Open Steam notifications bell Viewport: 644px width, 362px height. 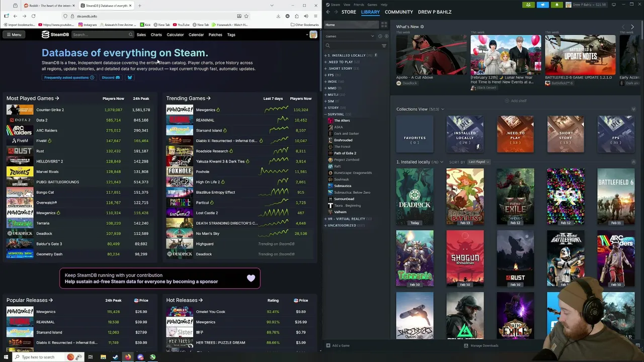coord(556,5)
